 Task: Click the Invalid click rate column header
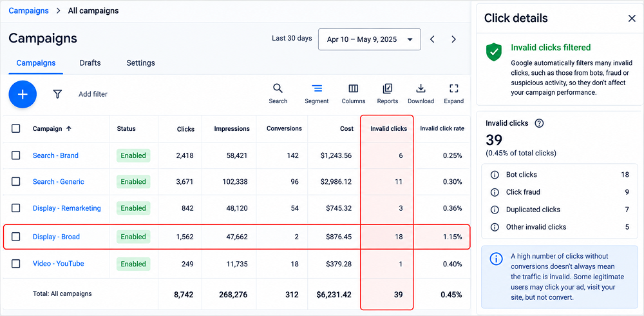(442, 128)
